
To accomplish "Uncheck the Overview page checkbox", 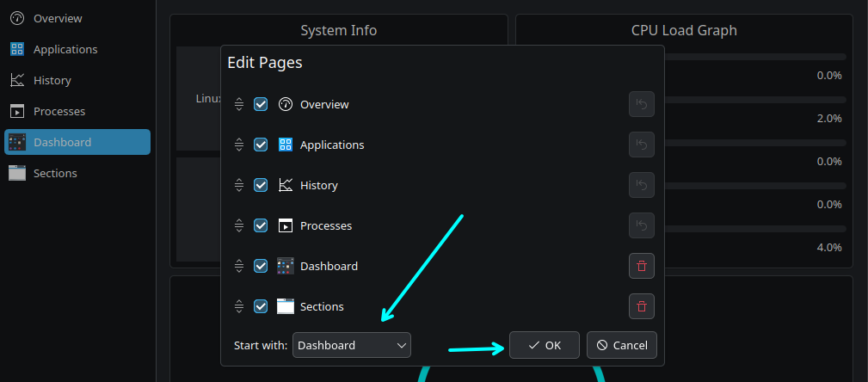I will (x=261, y=104).
